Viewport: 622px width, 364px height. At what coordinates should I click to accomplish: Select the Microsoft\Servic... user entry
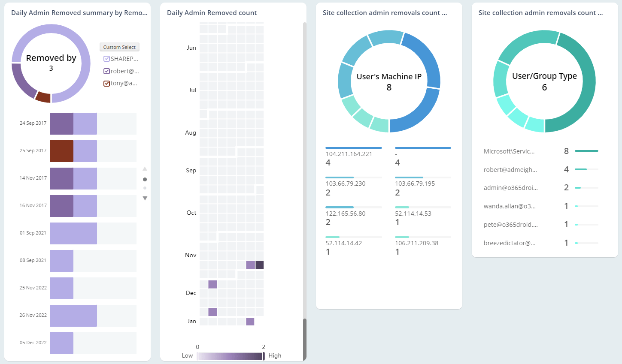tap(509, 151)
